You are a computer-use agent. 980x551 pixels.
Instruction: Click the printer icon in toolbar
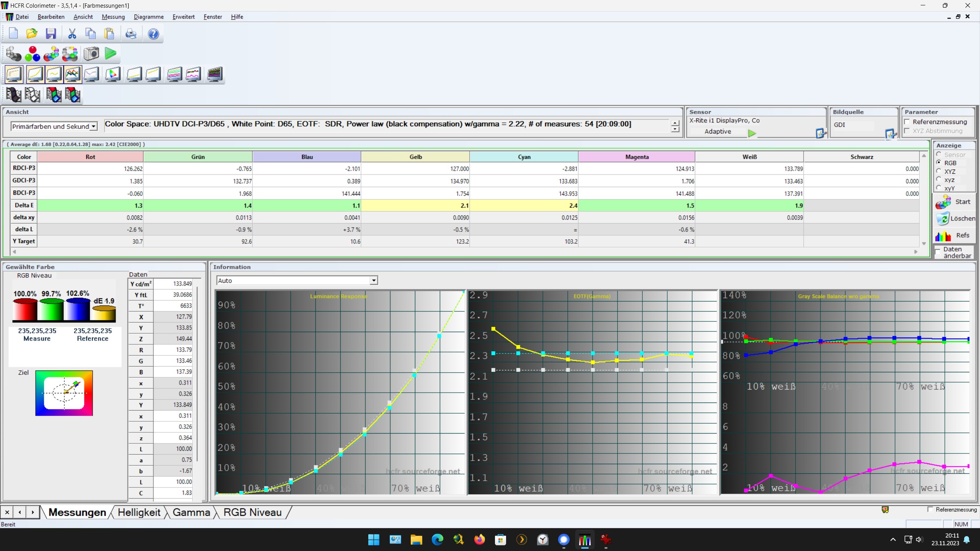pyautogui.click(x=131, y=34)
